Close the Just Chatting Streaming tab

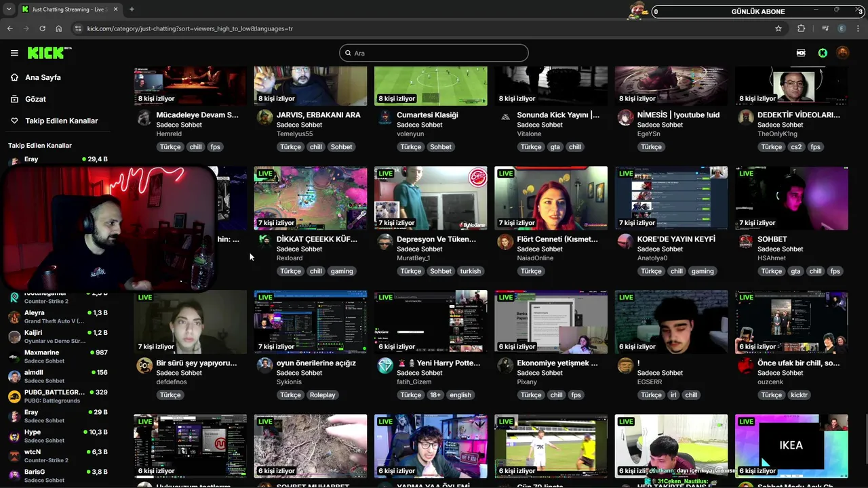[115, 9]
